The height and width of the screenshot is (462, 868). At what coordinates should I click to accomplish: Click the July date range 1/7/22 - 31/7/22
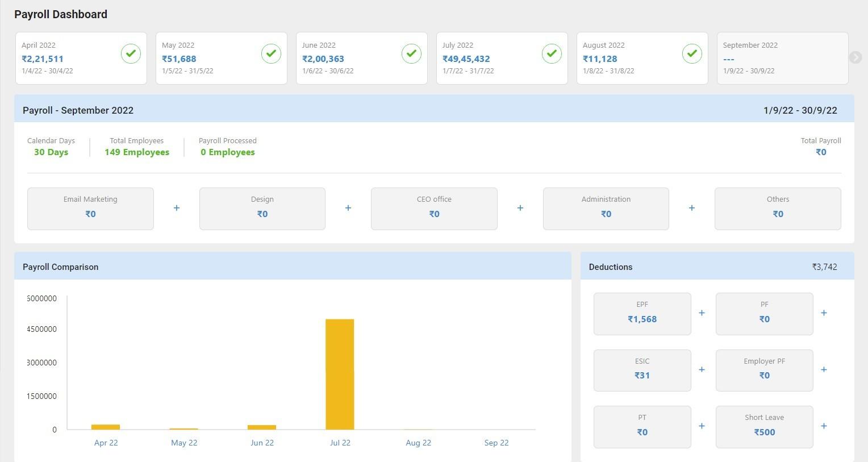click(x=468, y=71)
